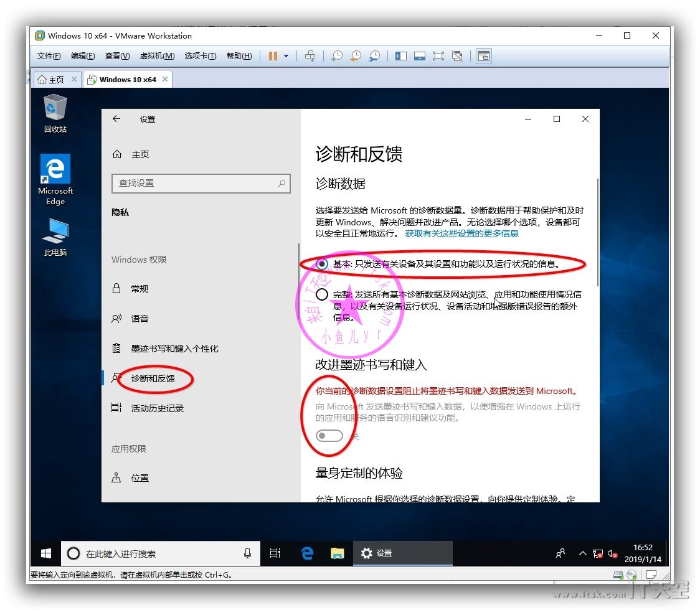Click the Unity mode toolbar icon
This screenshot has height=610, width=700.
457,56
